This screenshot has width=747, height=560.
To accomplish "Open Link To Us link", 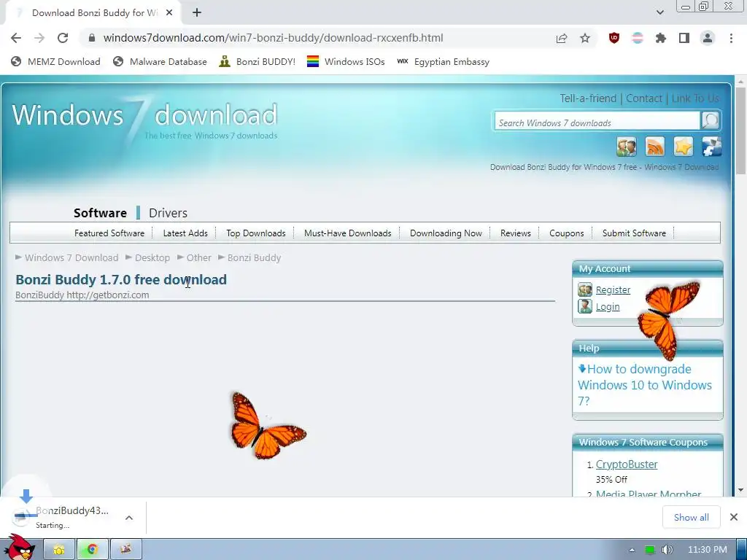I will [x=695, y=98].
